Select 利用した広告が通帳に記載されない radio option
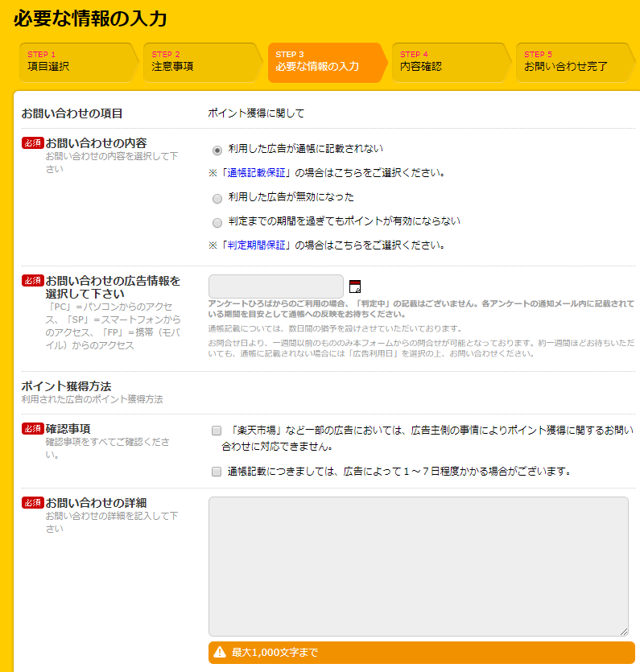Image resolution: width=640 pixels, height=672 pixels. (217, 150)
